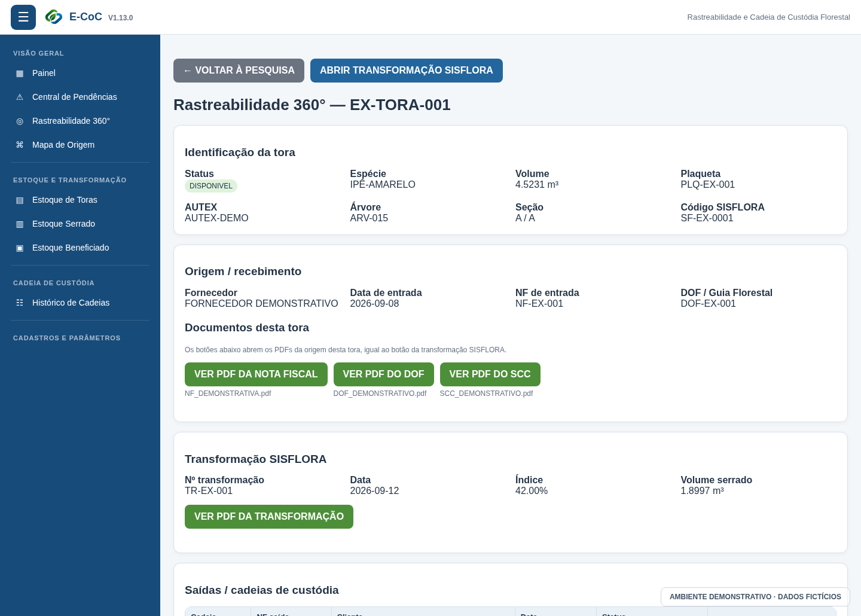
Task: Click the SISFLORA code SF-EX-0001
Action: click(707, 218)
